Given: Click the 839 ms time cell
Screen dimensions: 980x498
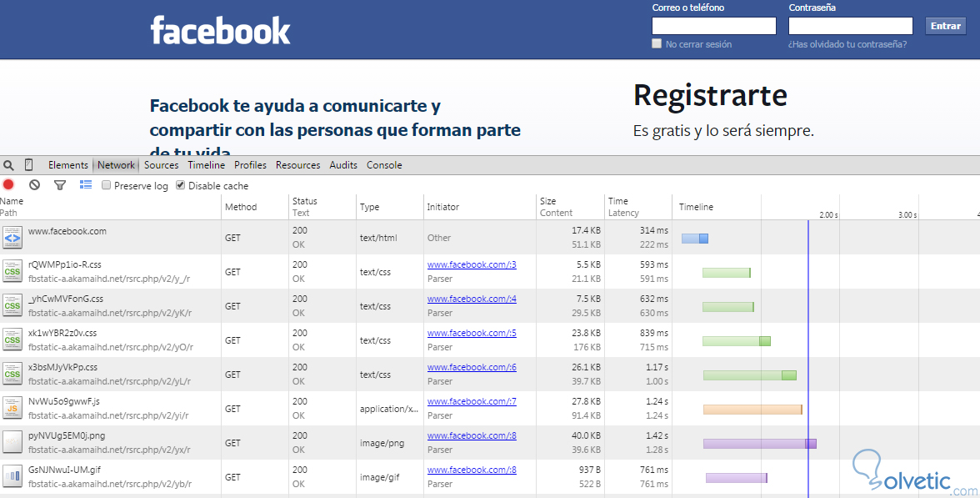Looking at the screenshot, I should point(653,333).
